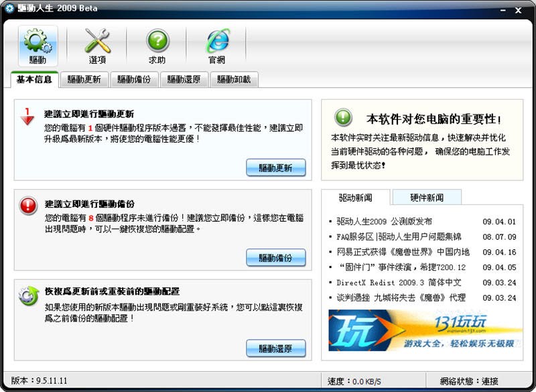Open news DirectX Redist 2009.3 简体中文
The width and height of the screenshot is (536, 392).
pyautogui.click(x=399, y=282)
